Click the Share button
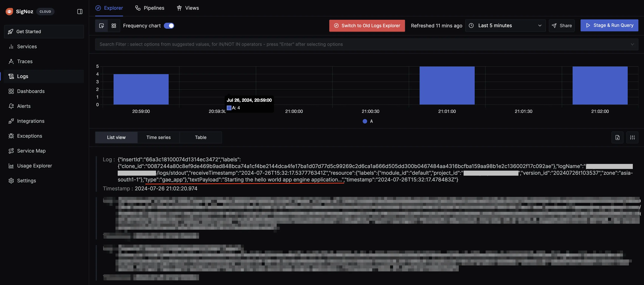Image resolution: width=644 pixels, height=285 pixels. (x=562, y=26)
